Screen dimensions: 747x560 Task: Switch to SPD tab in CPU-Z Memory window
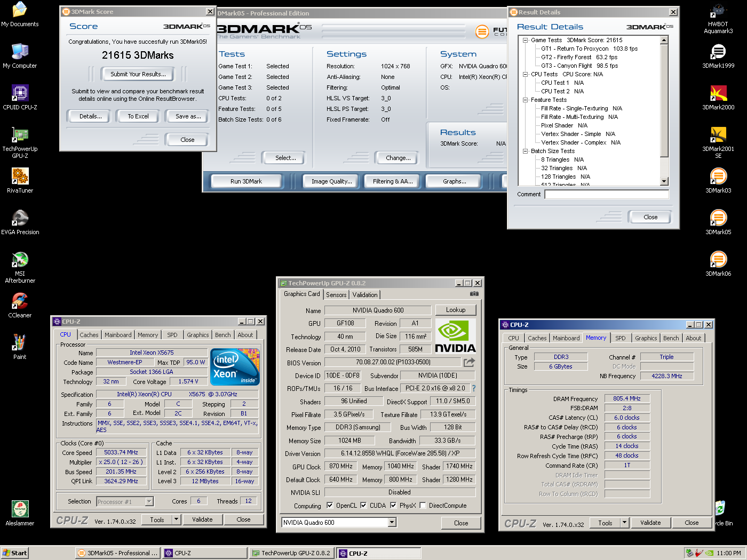click(x=621, y=338)
